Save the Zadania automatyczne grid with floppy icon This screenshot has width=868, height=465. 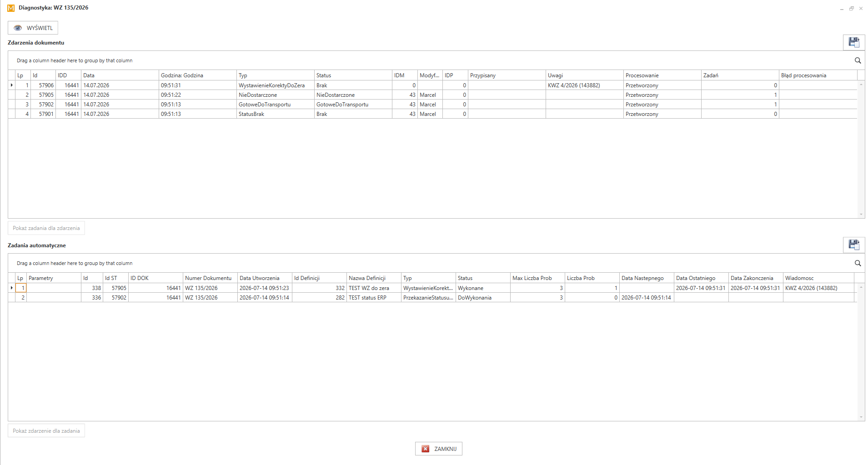(x=854, y=245)
